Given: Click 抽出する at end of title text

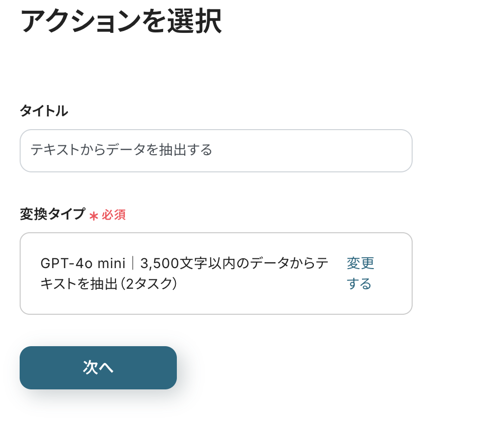Looking at the screenshot, I should coord(186,150).
